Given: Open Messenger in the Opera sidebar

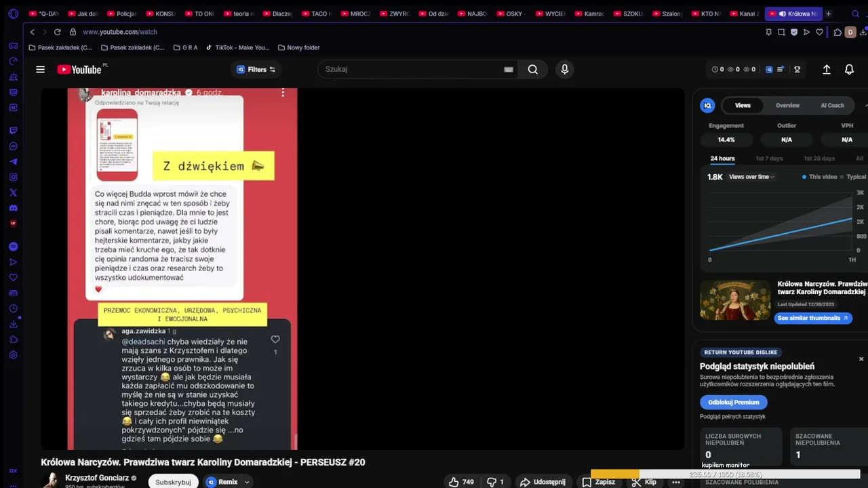Looking at the screenshot, I should [13, 146].
